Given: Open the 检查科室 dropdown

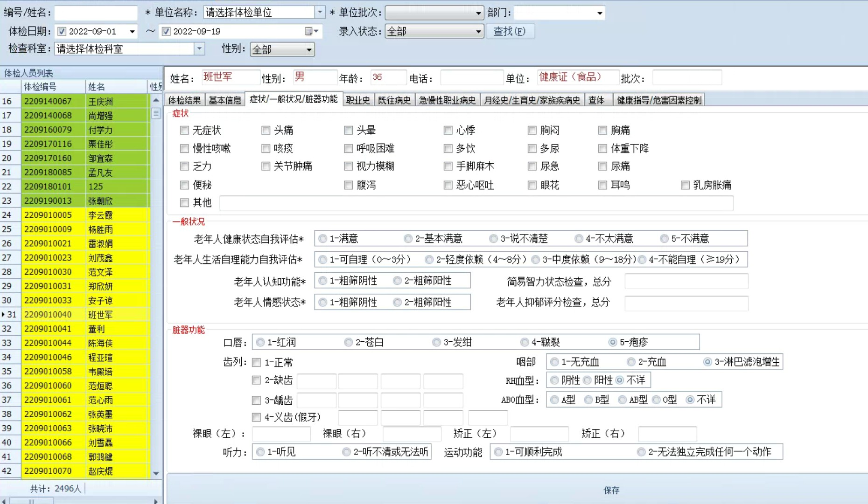Looking at the screenshot, I should click(199, 48).
